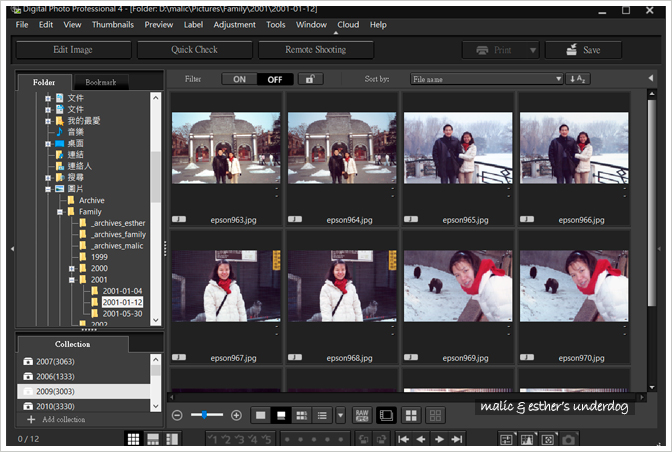This screenshot has height=452, width=672.
Task: Show the histogram palette
Action: pos(527,439)
